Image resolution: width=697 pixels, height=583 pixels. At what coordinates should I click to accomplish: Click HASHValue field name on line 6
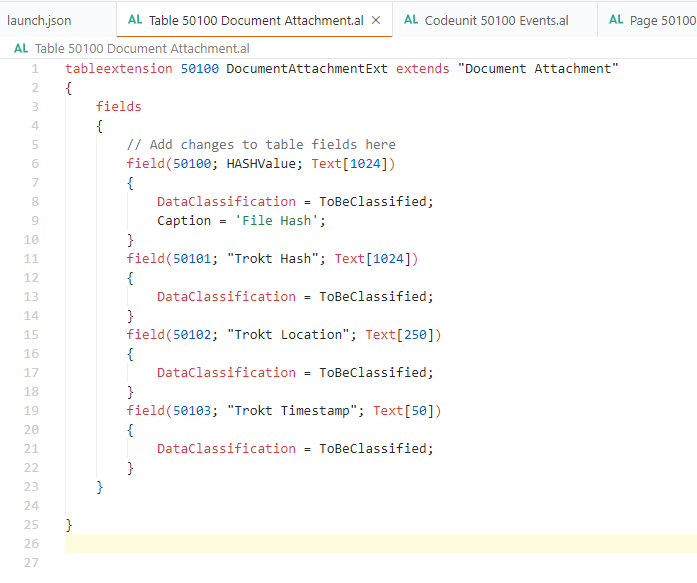(261, 164)
